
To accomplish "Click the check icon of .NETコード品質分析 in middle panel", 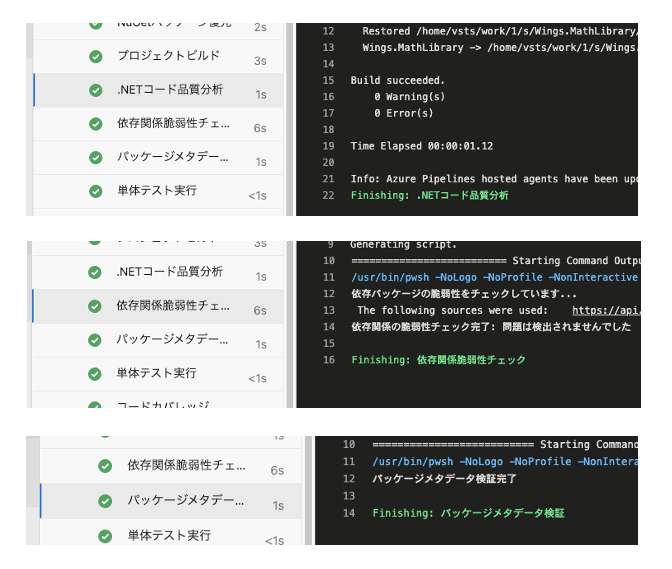I will tap(95, 273).
